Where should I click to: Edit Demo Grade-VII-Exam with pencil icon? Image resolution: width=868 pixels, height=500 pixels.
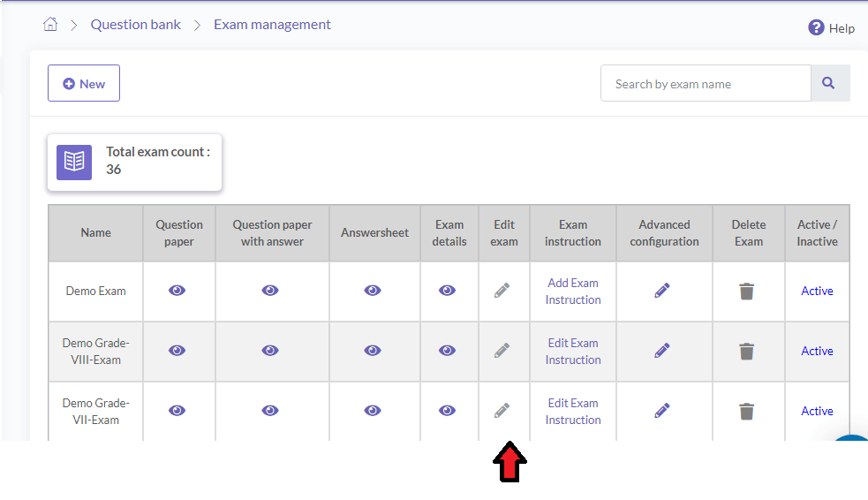pyautogui.click(x=502, y=410)
